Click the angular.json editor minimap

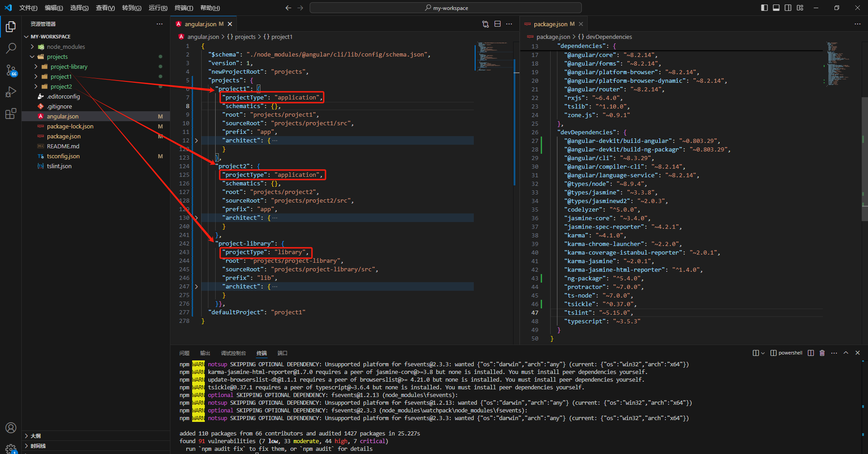click(493, 57)
